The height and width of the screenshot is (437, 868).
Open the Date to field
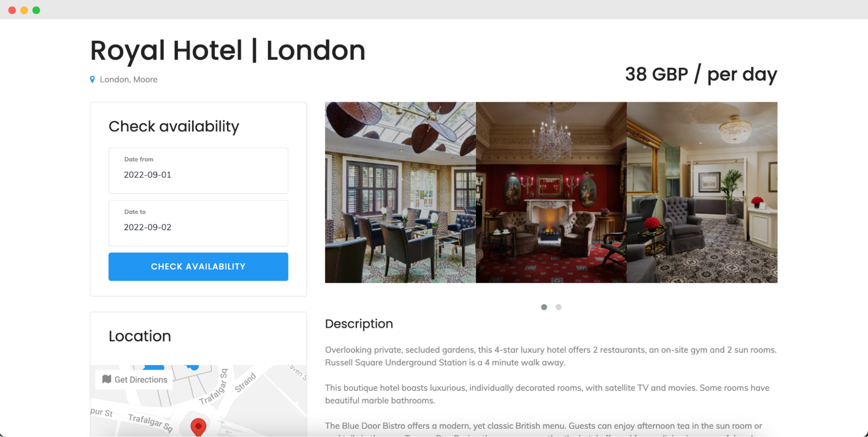tap(198, 223)
